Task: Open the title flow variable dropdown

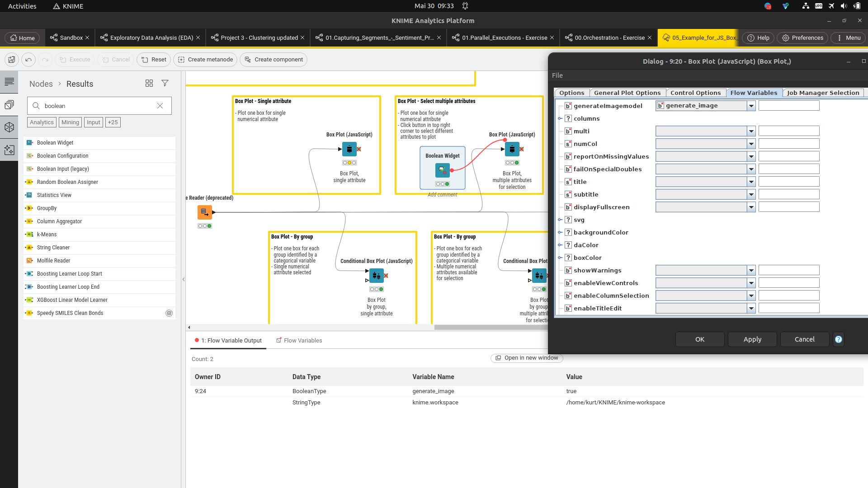Action: (751, 182)
